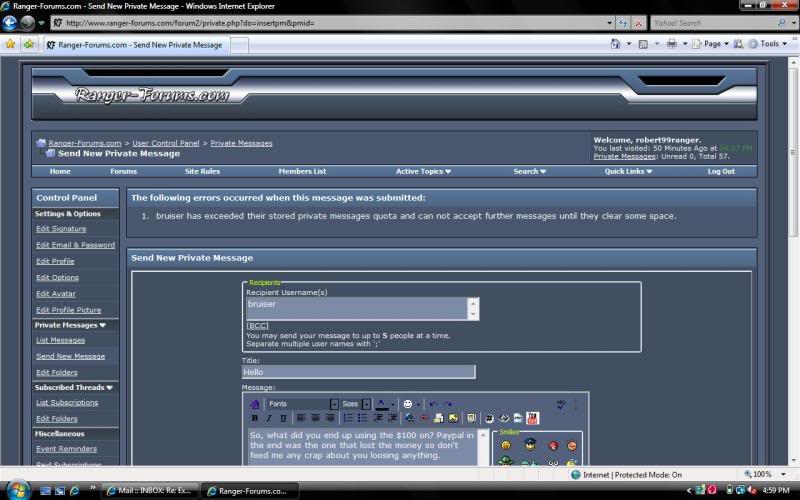Screen dimensions: 800x500
Task: Click Add to Favorites star-plus icon
Action: coord(29,44)
